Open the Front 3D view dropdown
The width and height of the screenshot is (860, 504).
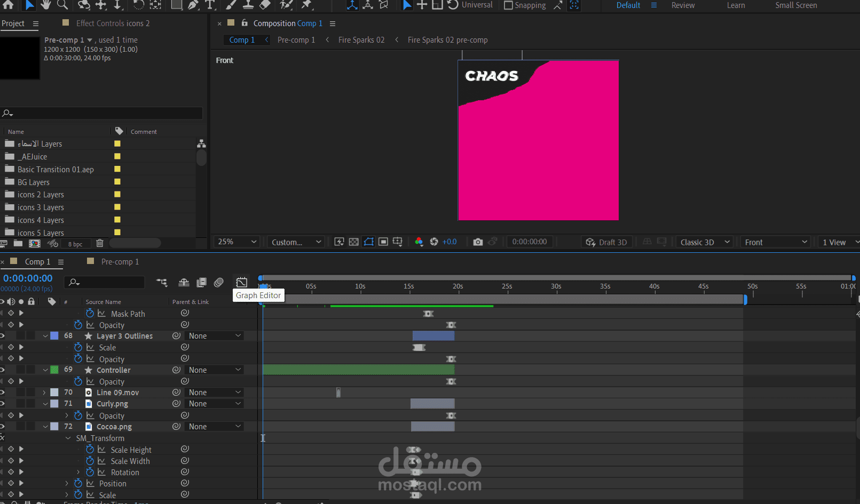(775, 242)
